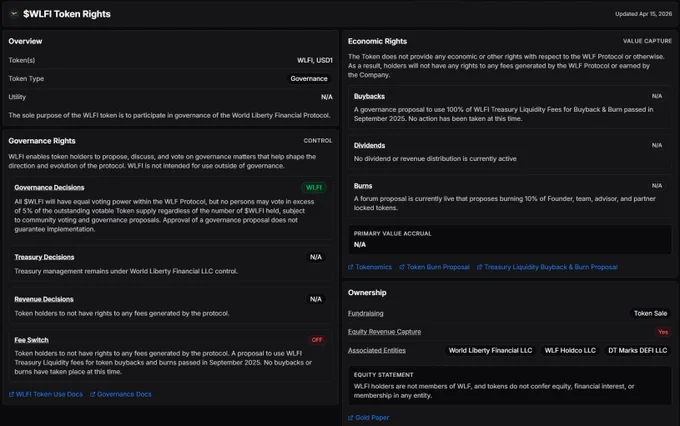Click the PRIMARY VALUE ACCRUAL heading

click(x=392, y=234)
